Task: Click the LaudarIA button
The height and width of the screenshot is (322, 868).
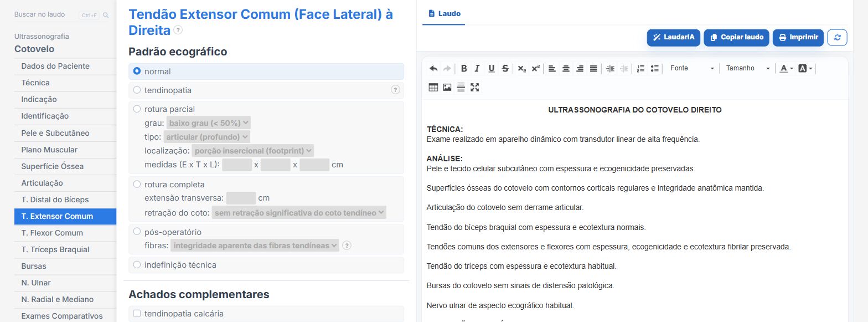Action: pos(674,37)
